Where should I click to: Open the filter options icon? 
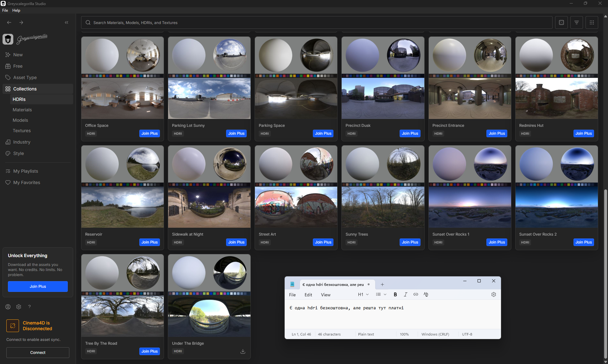[576, 22]
